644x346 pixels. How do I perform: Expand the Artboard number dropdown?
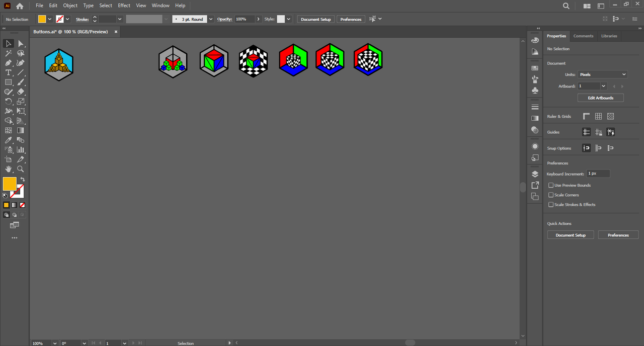pos(604,86)
